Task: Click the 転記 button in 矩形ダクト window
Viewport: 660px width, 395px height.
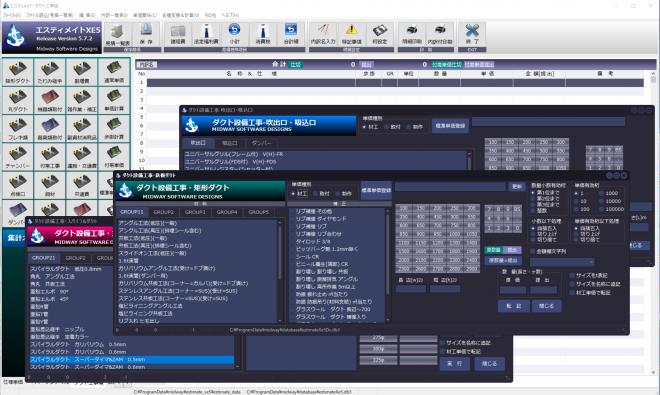Action: (514, 306)
